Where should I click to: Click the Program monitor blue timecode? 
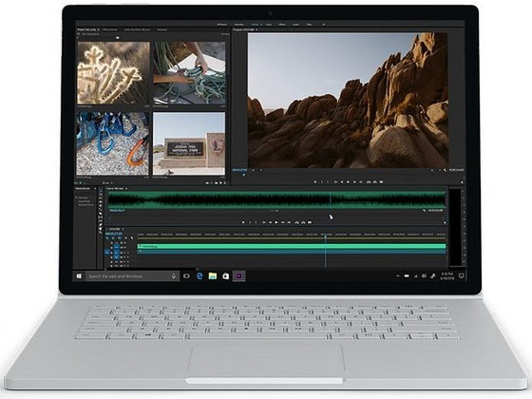point(239,170)
